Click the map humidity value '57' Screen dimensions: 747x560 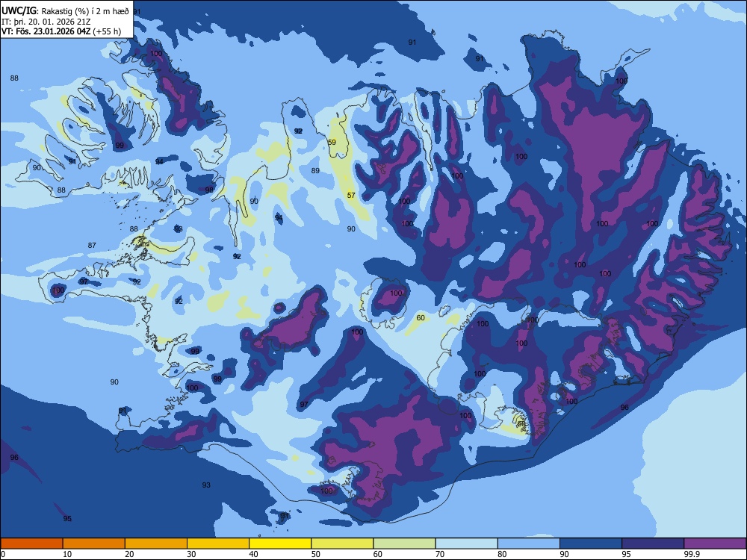(351, 195)
